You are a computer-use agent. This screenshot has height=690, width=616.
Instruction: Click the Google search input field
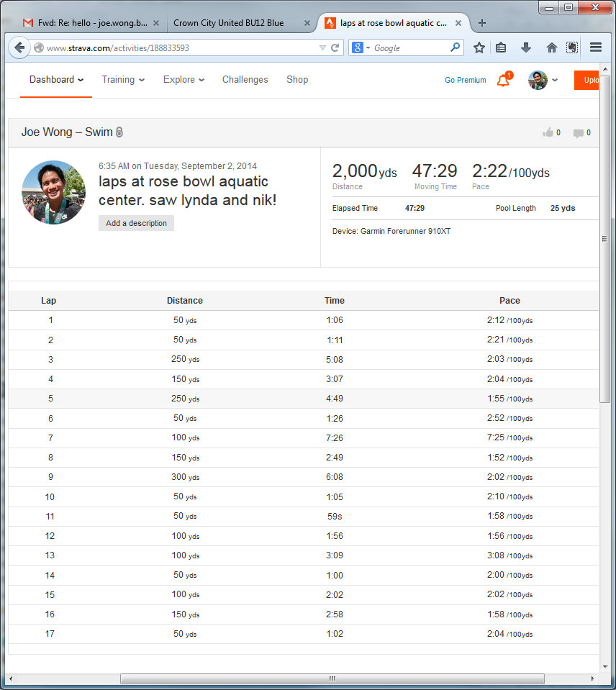click(410, 47)
